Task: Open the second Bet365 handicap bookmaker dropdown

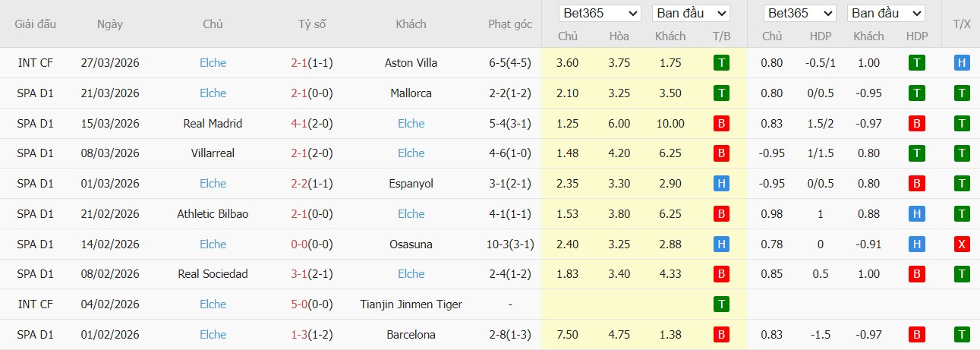Action: point(800,14)
